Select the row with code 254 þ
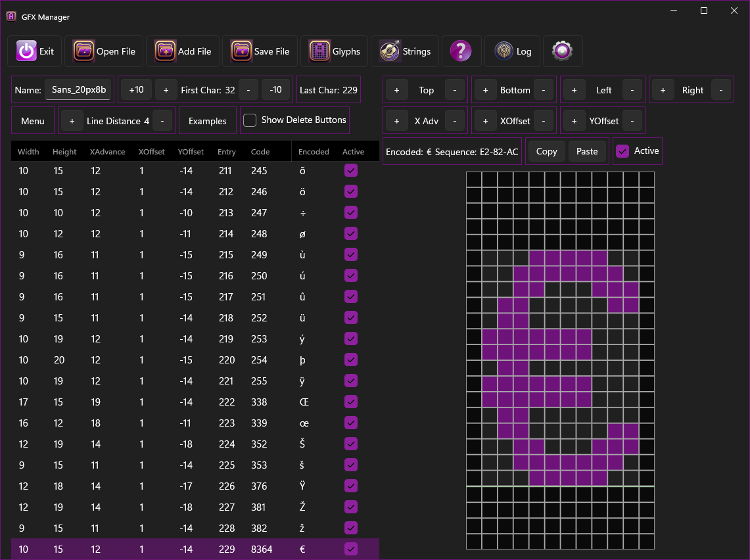The image size is (750, 560). (195, 360)
